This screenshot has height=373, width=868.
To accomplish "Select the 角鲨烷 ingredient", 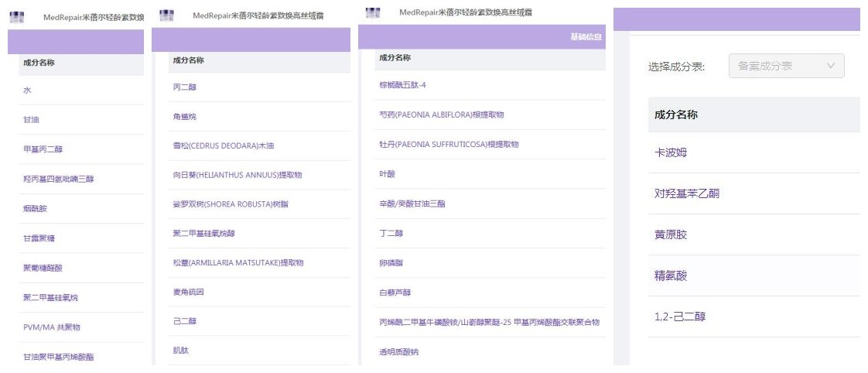I will pos(185,117).
